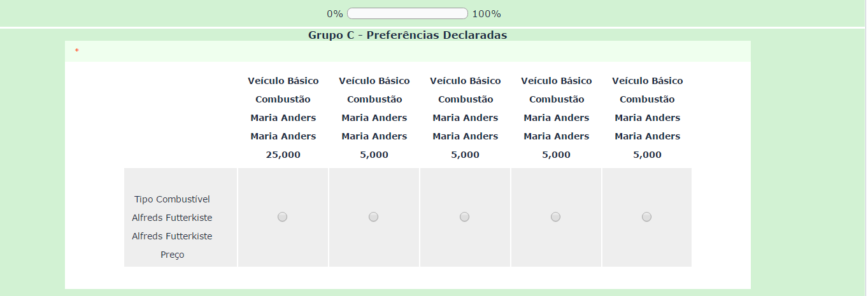This screenshot has height=296, width=868.
Task: Click the 25,000 price in the first column
Action: [283, 155]
